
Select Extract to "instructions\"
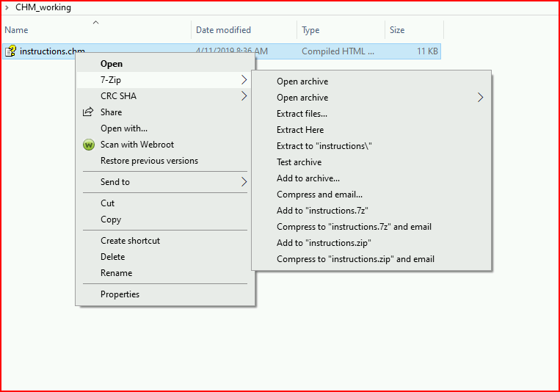pyautogui.click(x=324, y=146)
